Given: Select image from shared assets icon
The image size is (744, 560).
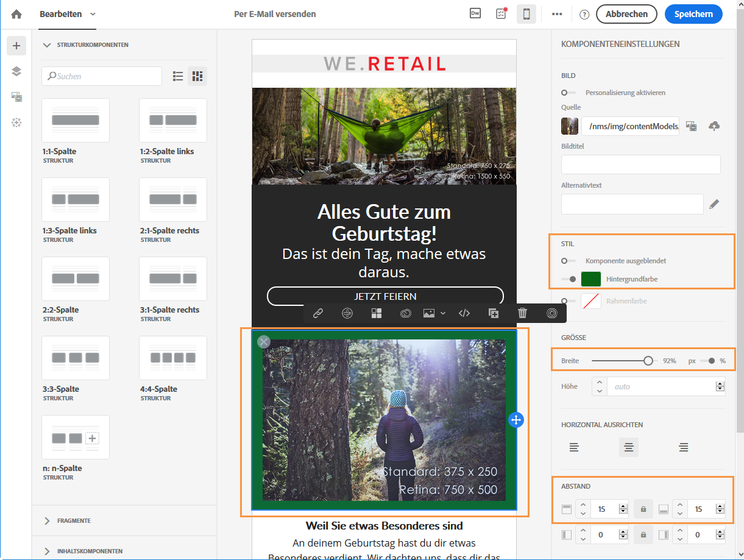Looking at the screenshot, I should (691, 126).
